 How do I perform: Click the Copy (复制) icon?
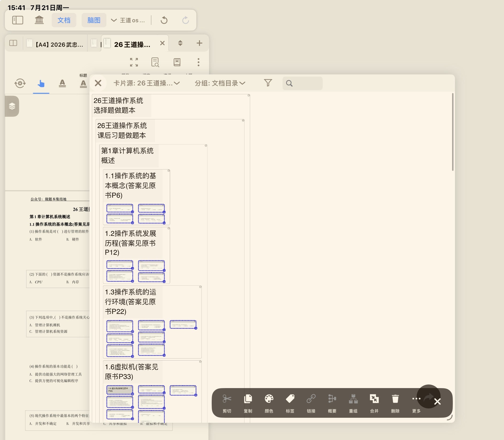pos(248,399)
